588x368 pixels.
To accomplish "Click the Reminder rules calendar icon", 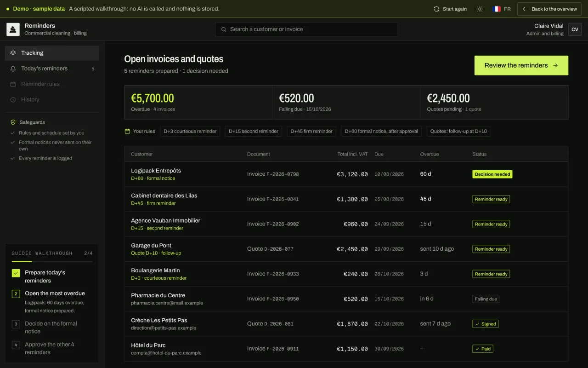I will (13, 84).
